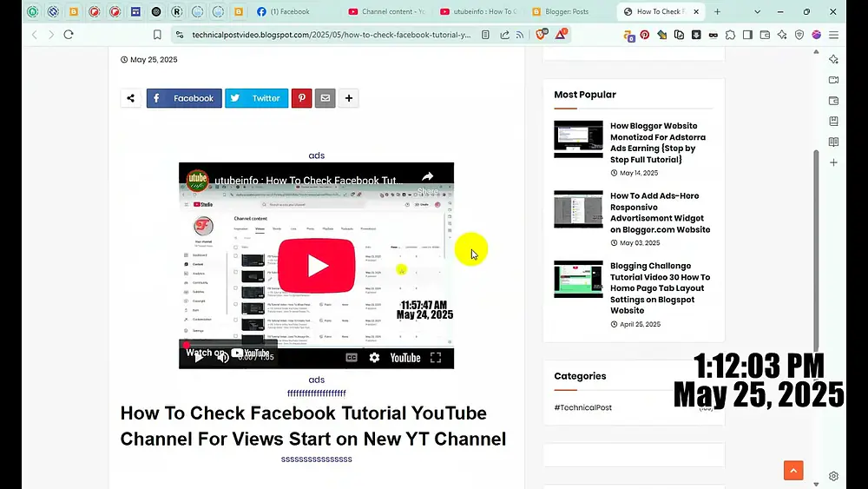Viewport: 868px width, 489px height.
Task: Click the share page icon in address bar
Action: (504, 35)
